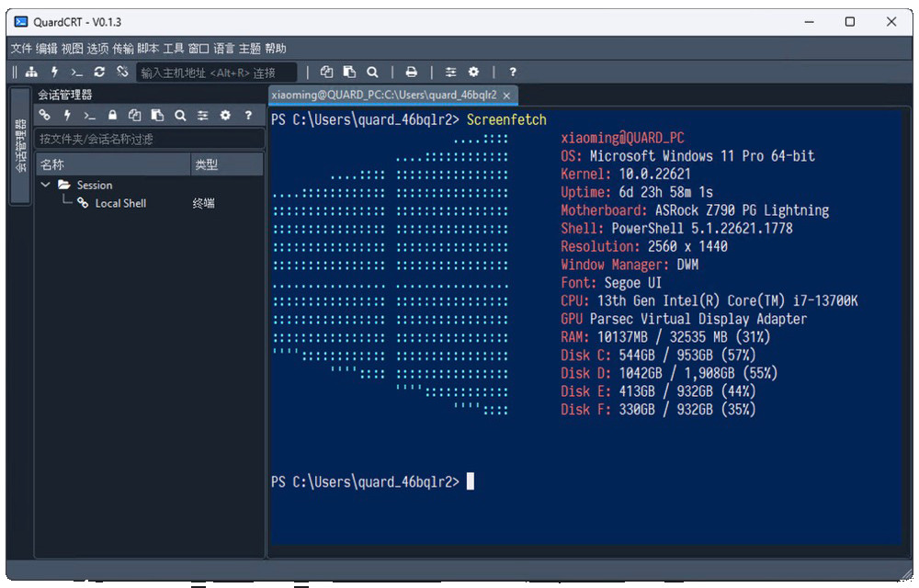Viewport: 919px width, 588px height.
Task: Collapse the Session folder tree node
Action: (x=45, y=185)
